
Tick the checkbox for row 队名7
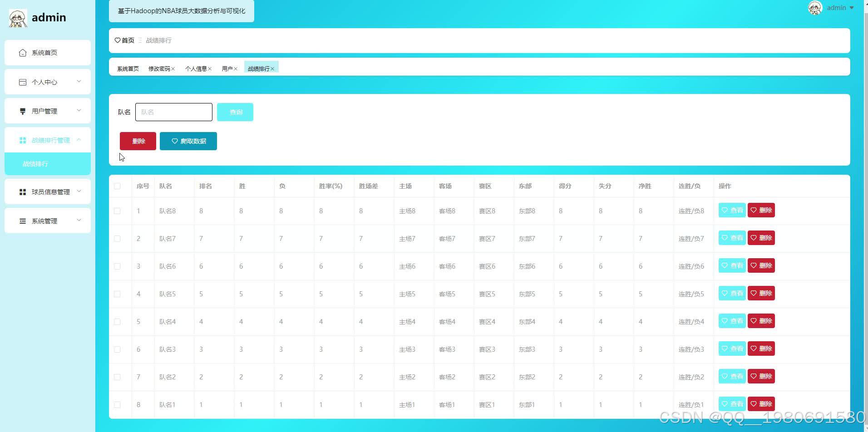pyautogui.click(x=117, y=239)
